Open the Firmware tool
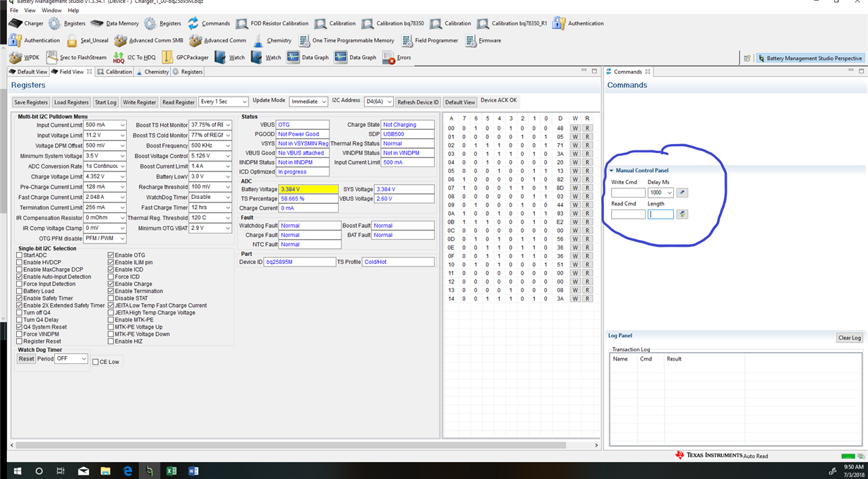Screen dimensions: 868x479 coord(483,41)
